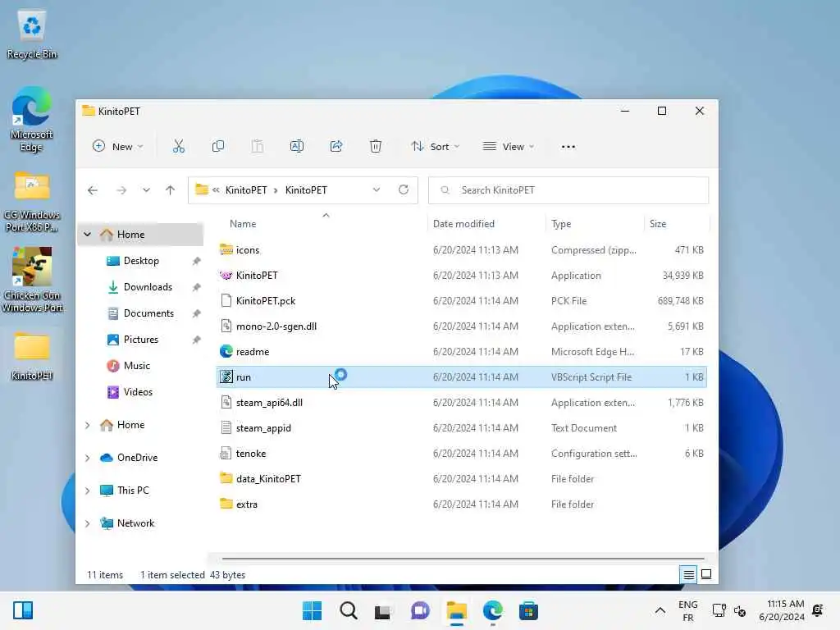The height and width of the screenshot is (630, 840).
Task: Click the Cut scissors icon in toolbar
Action: click(178, 146)
